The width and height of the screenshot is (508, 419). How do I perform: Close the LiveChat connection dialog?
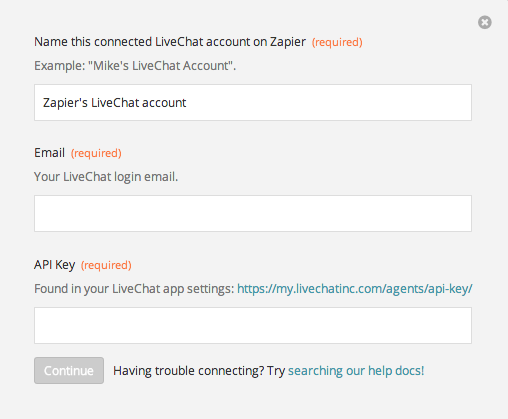(x=485, y=22)
